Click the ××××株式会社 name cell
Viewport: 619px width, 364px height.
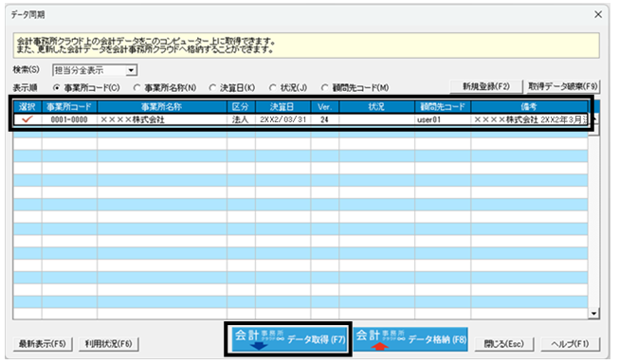[162, 119]
